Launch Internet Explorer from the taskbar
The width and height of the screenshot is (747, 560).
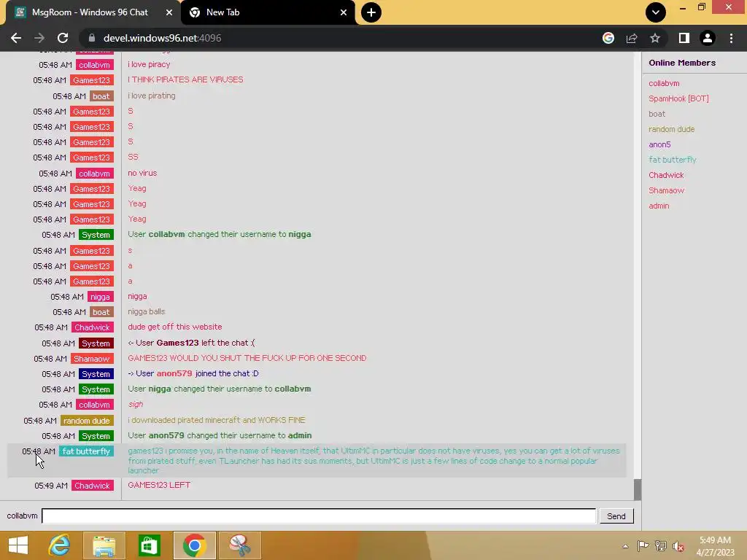click(x=59, y=545)
